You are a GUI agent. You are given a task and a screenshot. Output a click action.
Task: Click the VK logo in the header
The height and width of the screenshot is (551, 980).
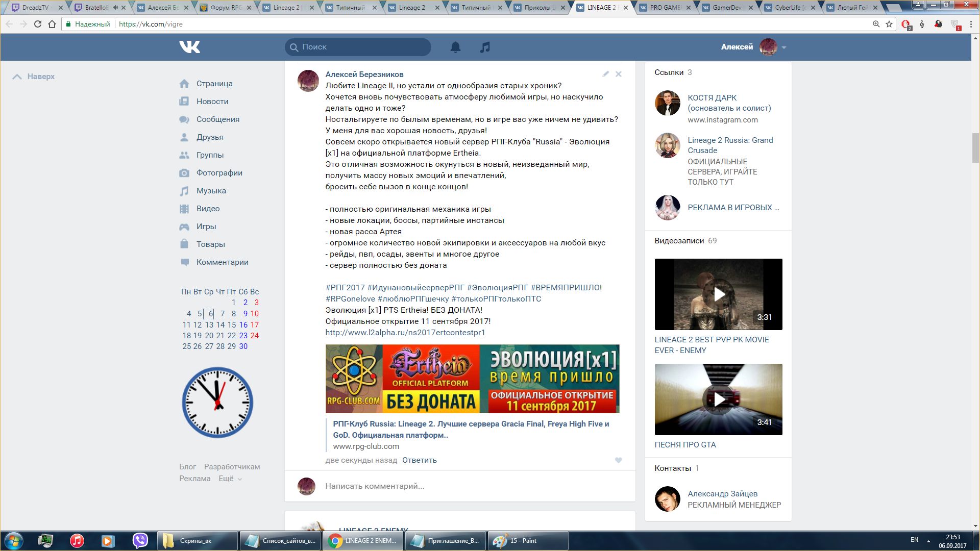click(x=189, y=47)
